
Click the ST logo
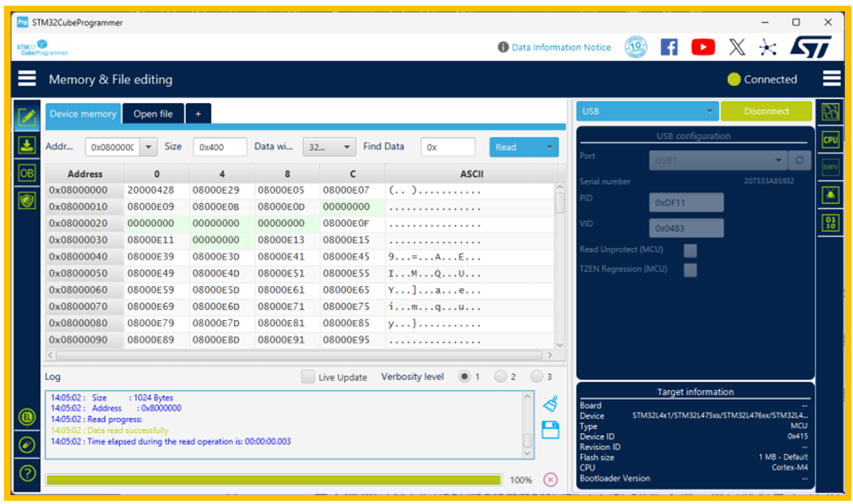pyautogui.click(x=810, y=48)
